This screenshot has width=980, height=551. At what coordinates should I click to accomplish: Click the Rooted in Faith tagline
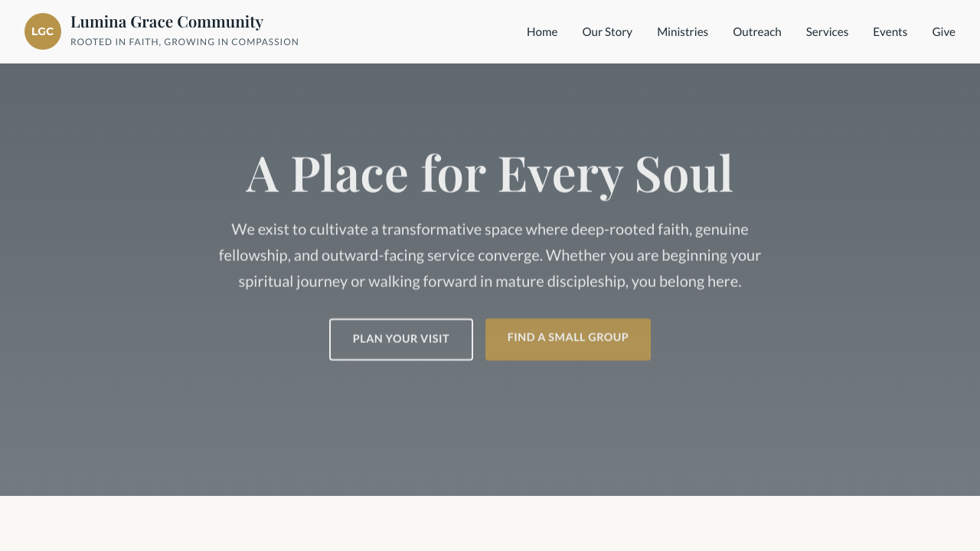[x=185, y=42]
